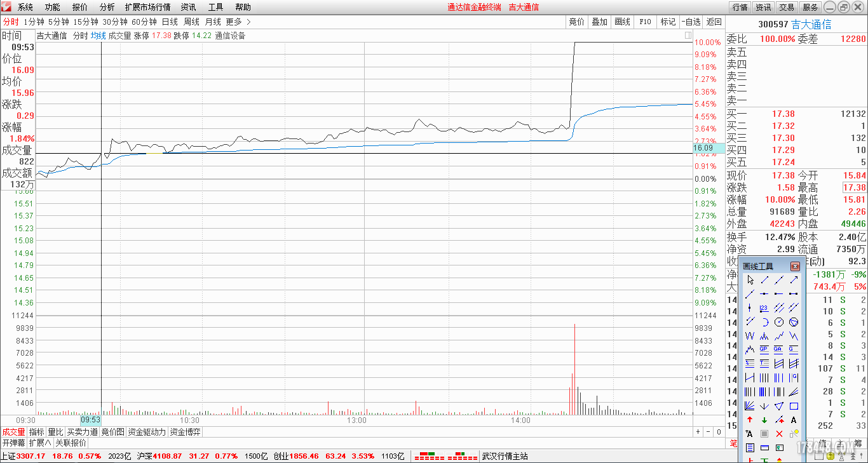Click the 标记 mark button
Image resolution: width=868 pixels, height=463 pixels.
(x=668, y=22)
